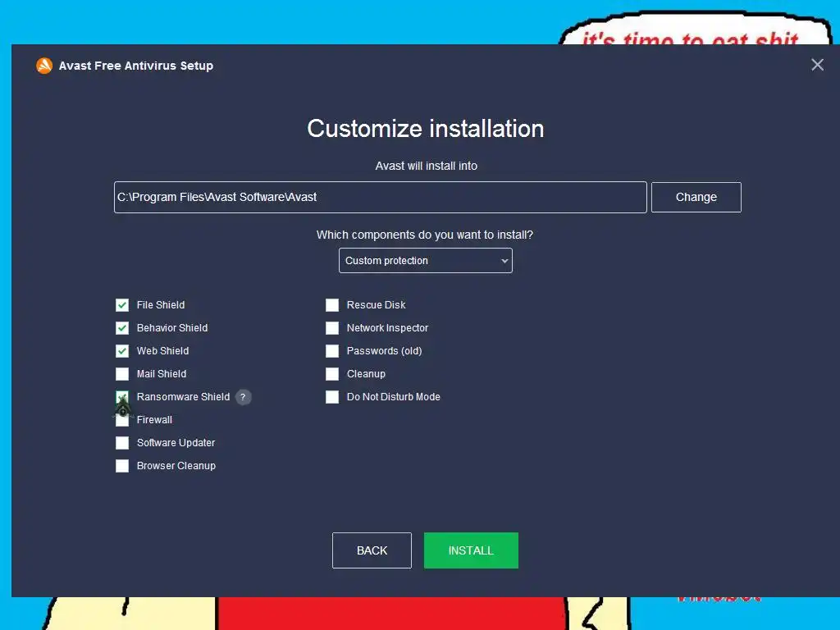Enable the Mail Shield checkbox
The width and height of the screenshot is (840, 630).
point(122,374)
